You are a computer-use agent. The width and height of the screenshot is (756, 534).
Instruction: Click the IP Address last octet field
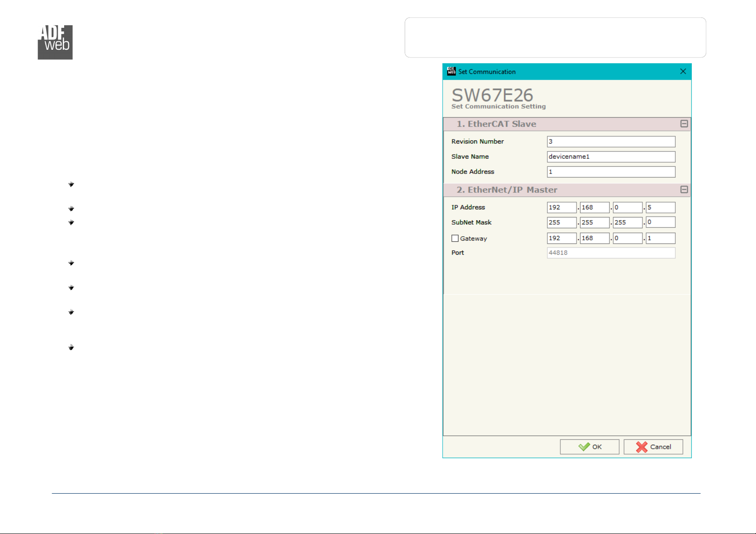660,208
